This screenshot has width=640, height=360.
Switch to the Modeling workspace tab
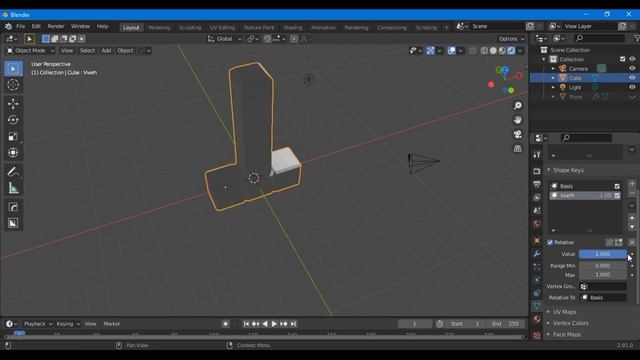(159, 27)
